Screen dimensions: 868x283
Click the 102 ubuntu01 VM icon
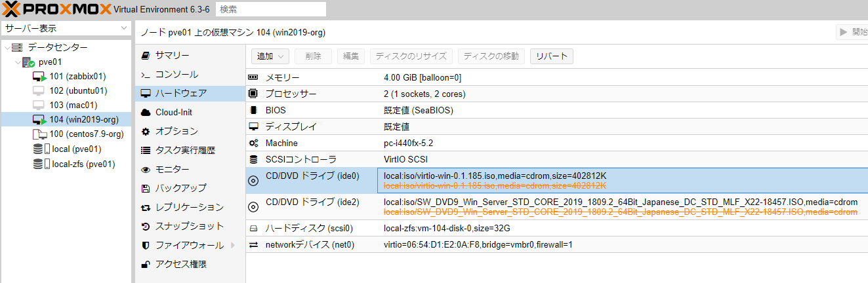point(39,91)
